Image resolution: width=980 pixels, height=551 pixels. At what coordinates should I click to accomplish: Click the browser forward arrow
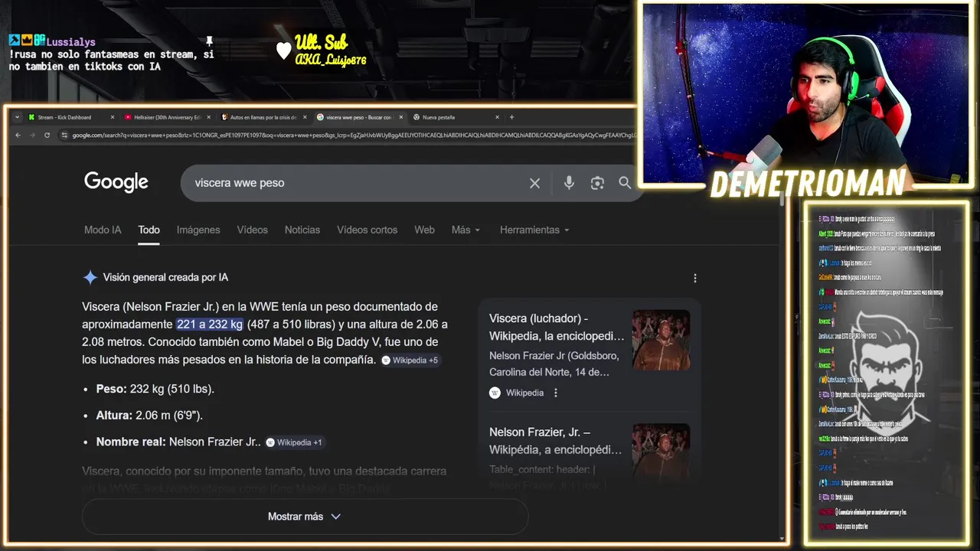[x=32, y=135]
